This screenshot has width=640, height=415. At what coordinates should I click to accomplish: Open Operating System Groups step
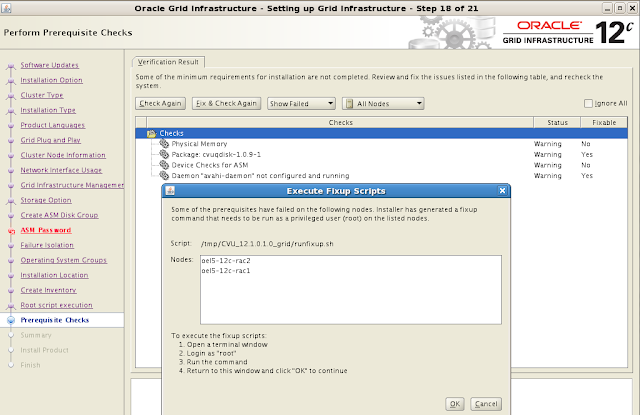tap(64, 260)
